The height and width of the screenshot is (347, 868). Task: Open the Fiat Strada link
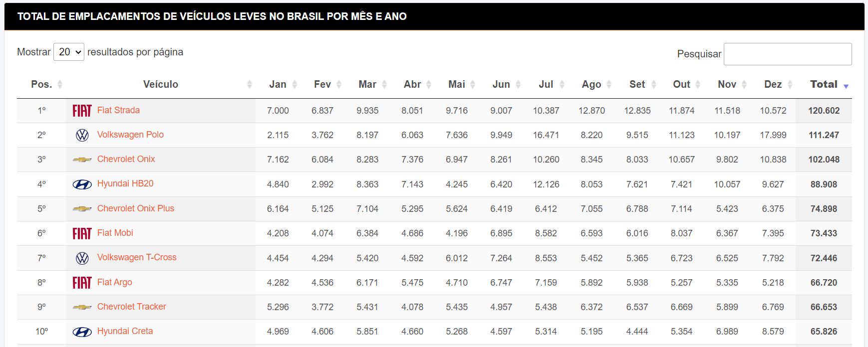tap(118, 110)
